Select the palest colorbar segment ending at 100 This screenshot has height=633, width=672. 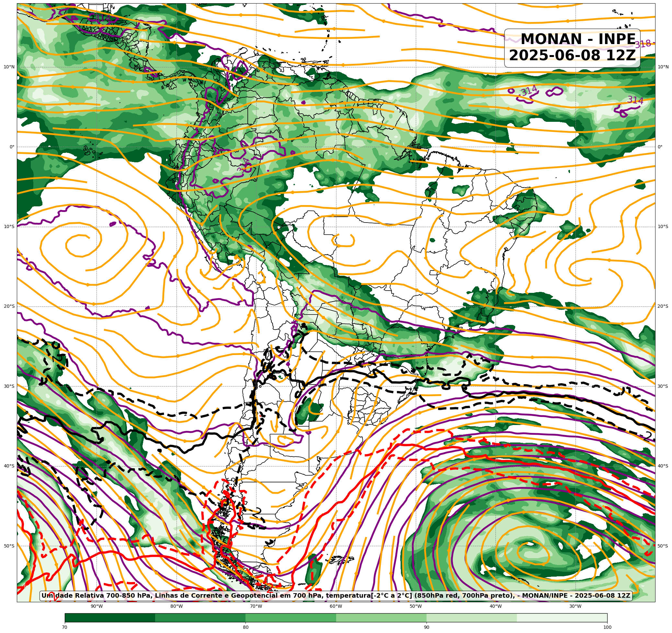tap(562, 618)
